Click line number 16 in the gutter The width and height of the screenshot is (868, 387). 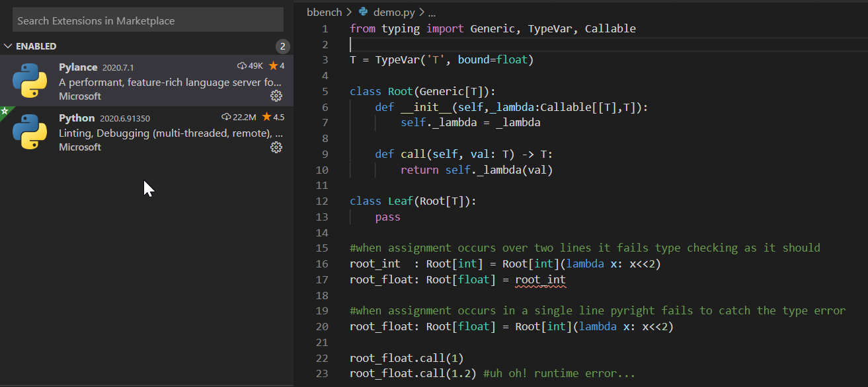coord(322,264)
